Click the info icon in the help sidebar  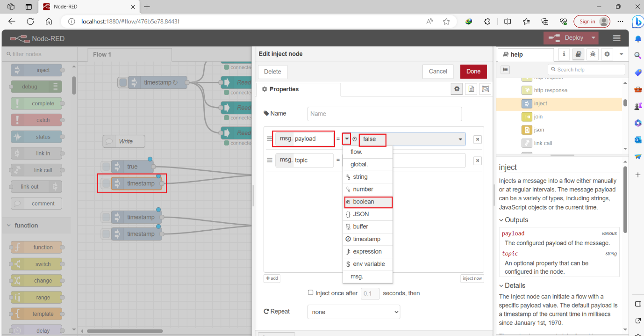point(564,54)
